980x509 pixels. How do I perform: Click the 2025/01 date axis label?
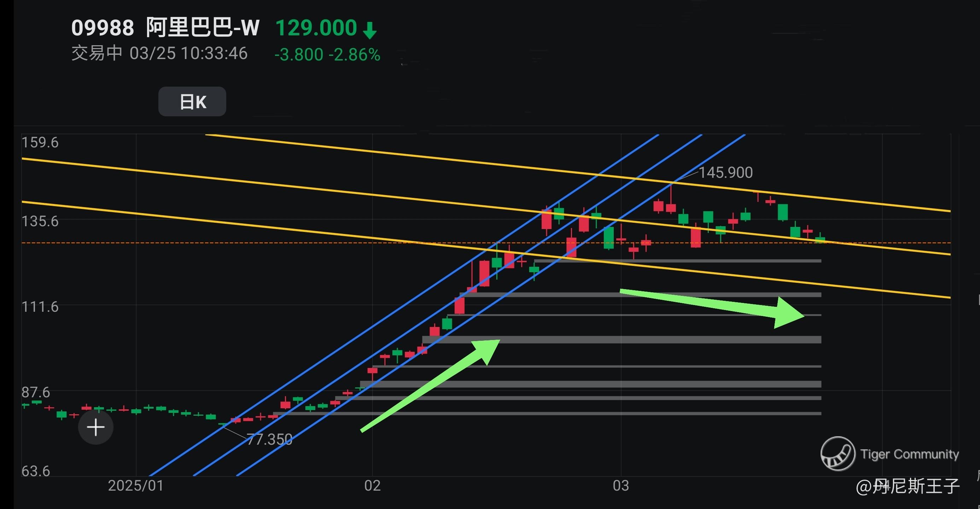(x=136, y=486)
